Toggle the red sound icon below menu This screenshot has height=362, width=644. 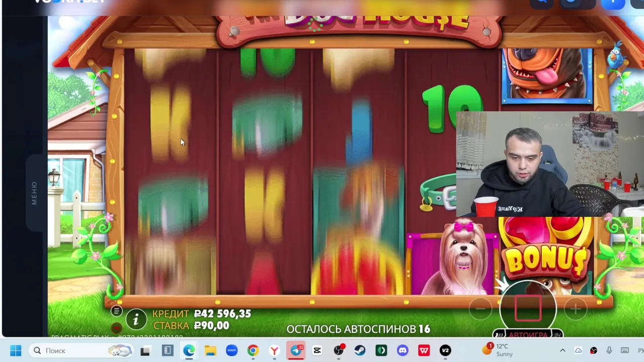[116, 328]
